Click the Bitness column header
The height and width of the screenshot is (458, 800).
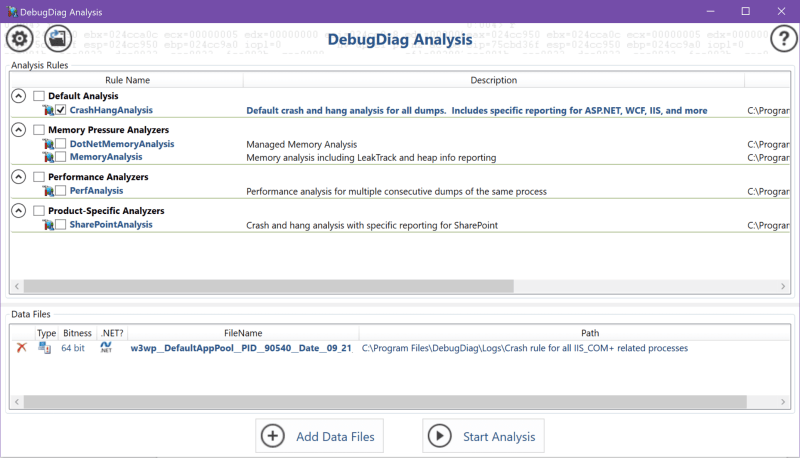click(78, 333)
